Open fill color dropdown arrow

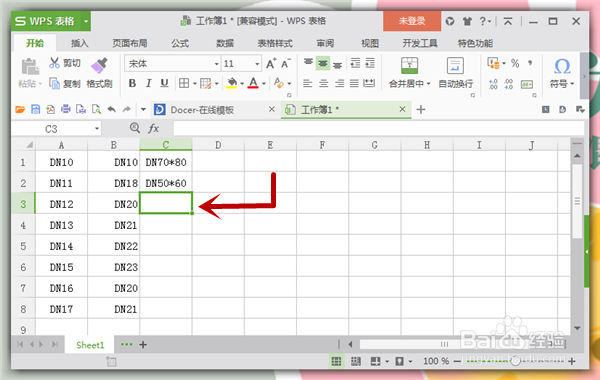(x=242, y=83)
